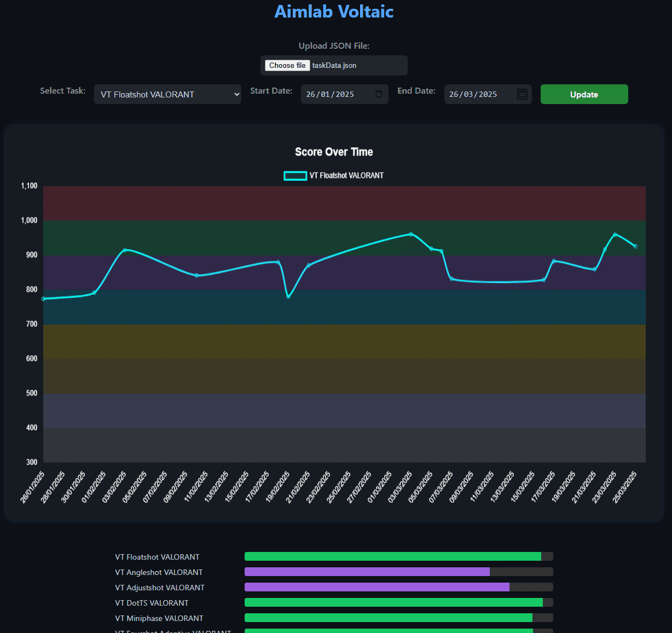
Task: Open the Select Task dropdown
Action: 167,94
